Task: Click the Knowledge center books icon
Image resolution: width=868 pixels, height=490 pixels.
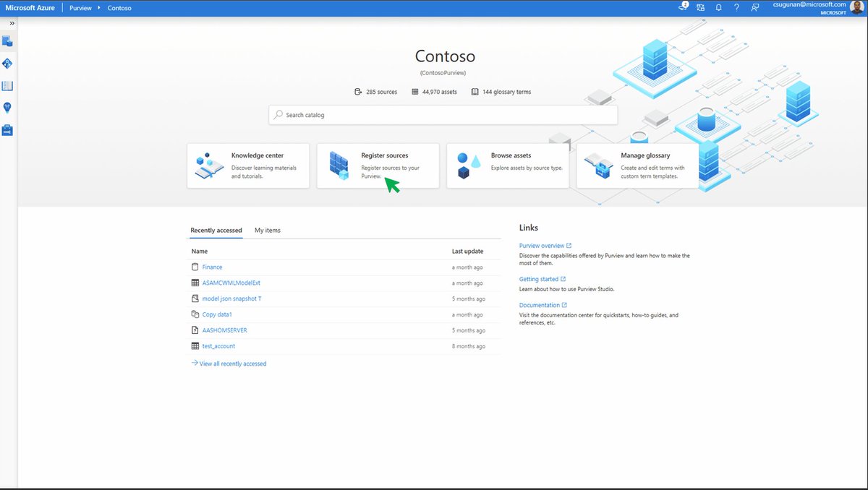Action: pyautogui.click(x=209, y=166)
